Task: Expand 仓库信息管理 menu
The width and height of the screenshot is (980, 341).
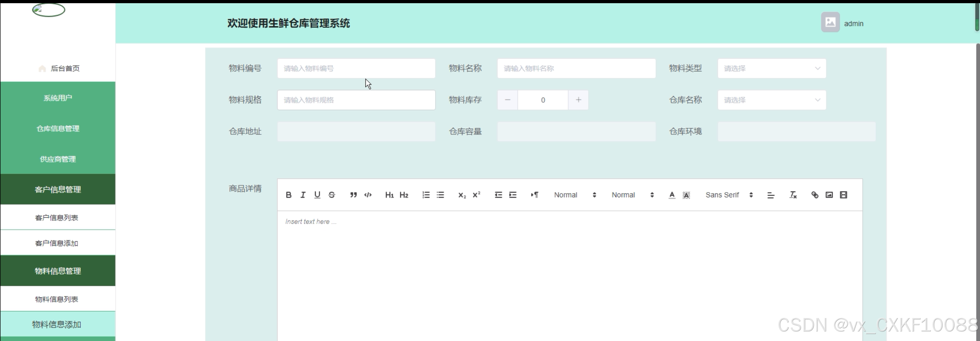Action: click(58, 128)
